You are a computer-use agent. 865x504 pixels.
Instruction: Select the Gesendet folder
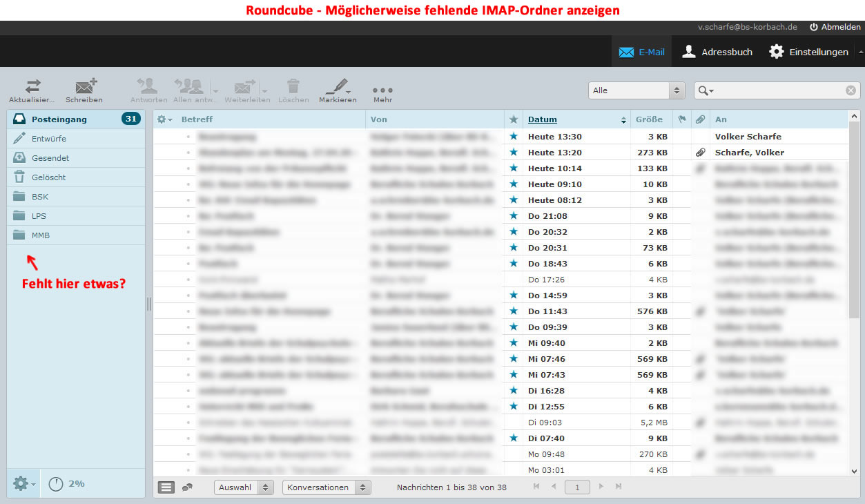click(x=76, y=158)
